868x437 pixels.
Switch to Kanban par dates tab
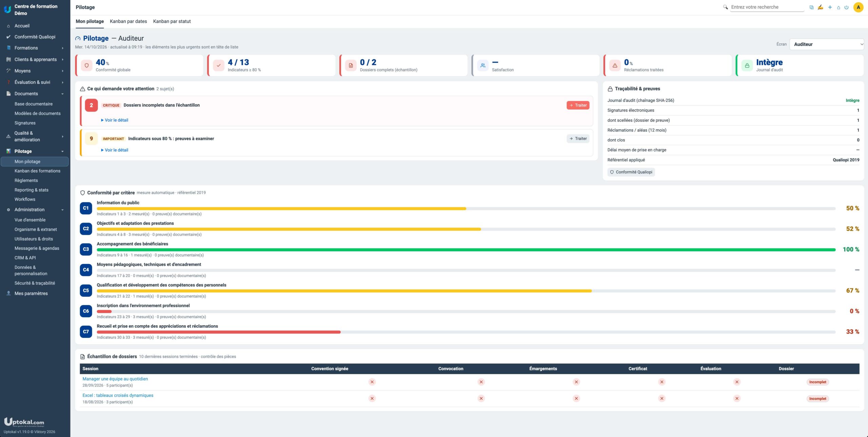tap(128, 21)
